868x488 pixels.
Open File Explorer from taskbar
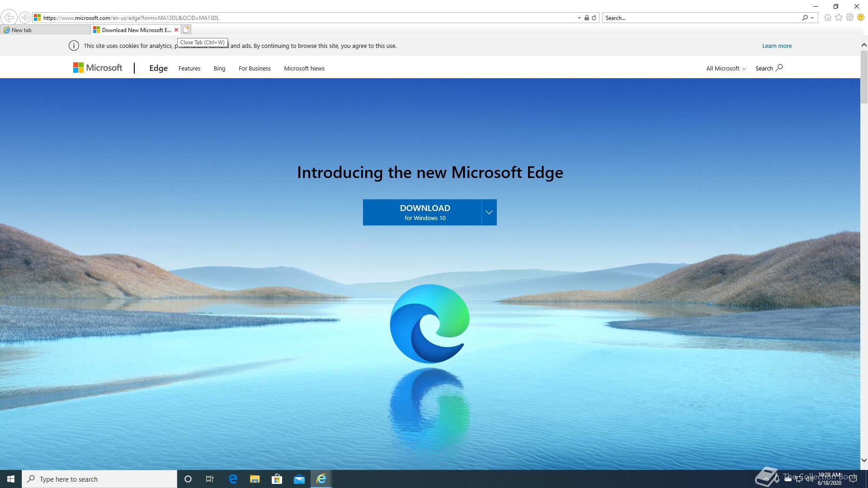(255, 479)
